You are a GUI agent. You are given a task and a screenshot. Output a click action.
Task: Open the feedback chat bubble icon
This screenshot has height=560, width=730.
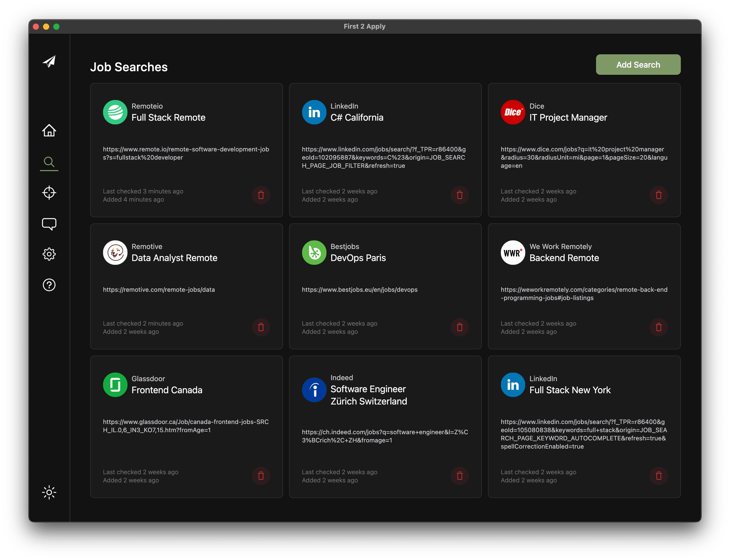pos(49,224)
